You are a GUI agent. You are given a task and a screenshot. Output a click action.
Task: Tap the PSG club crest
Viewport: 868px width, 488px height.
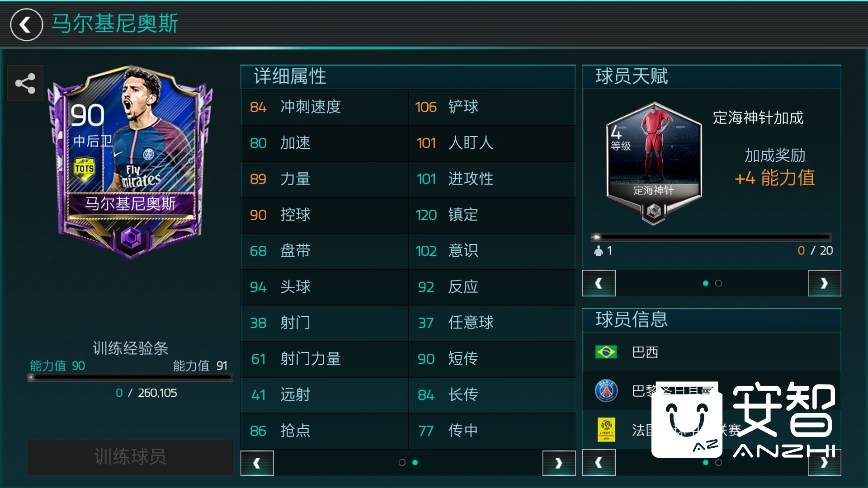[x=606, y=390]
